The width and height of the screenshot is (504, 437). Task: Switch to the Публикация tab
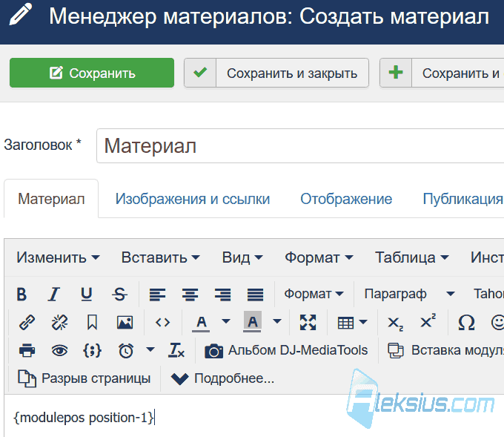[x=462, y=199]
